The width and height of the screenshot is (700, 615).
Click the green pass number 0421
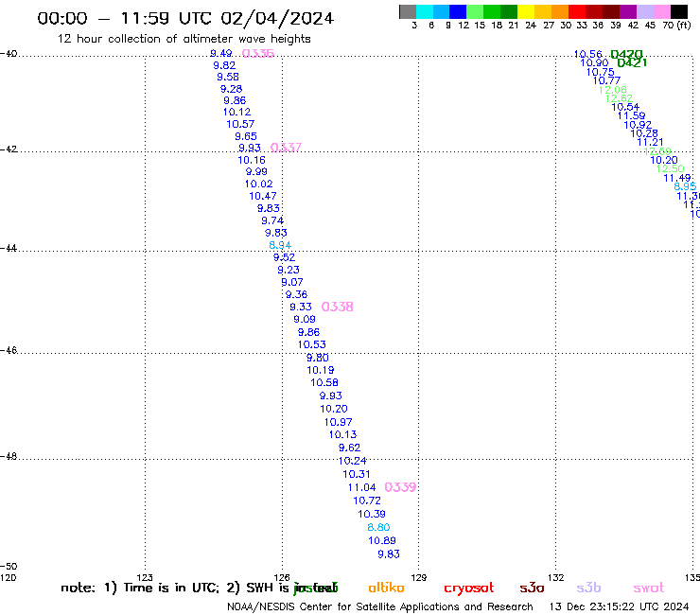click(x=632, y=63)
